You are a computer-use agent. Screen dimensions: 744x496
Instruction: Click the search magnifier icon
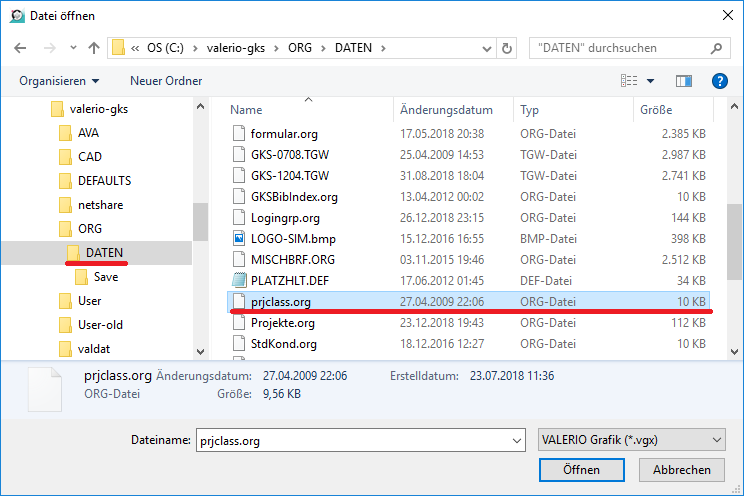[716, 47]
